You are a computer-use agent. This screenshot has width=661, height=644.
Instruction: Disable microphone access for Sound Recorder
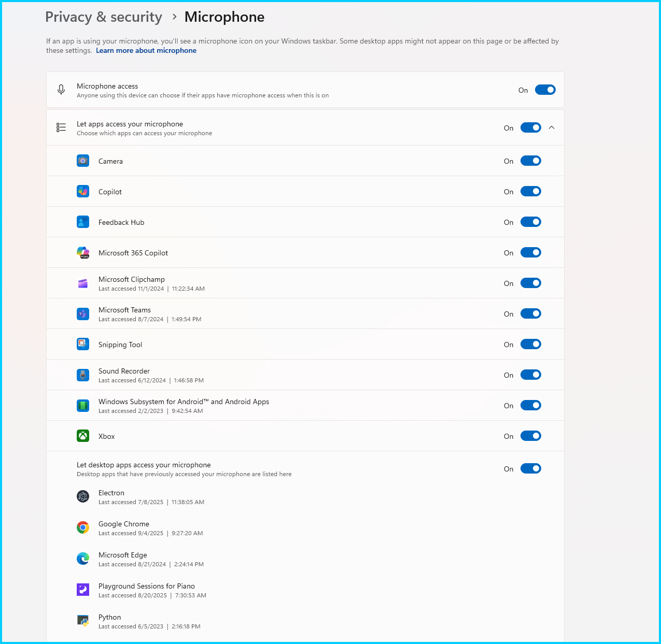tap(531, 375)
